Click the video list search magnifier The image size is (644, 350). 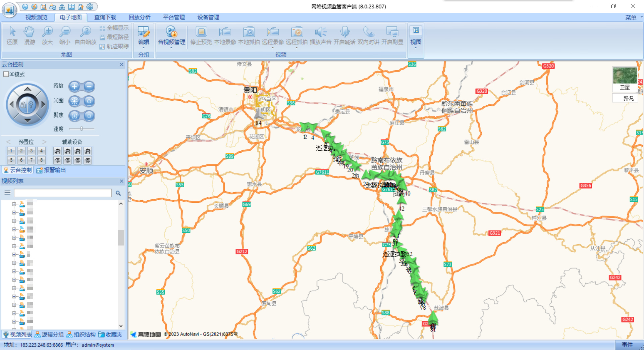[x=118, y=193]
